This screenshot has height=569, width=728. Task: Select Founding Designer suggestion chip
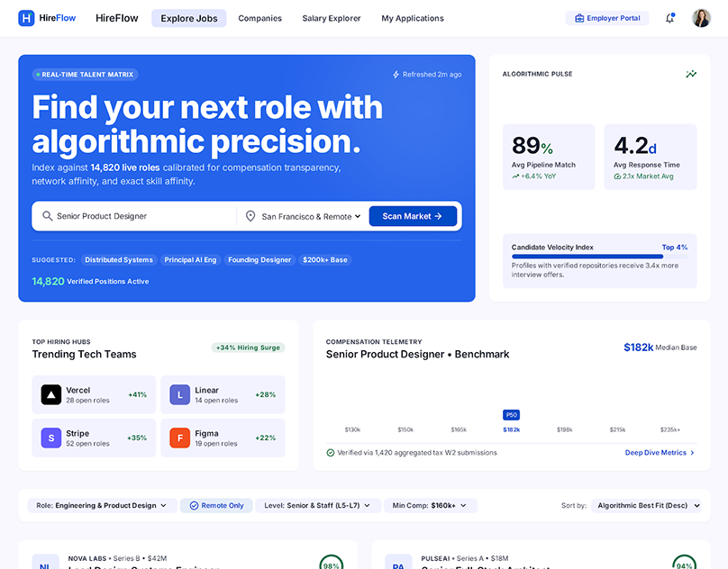pyautogui.click(x=259, y=260)
